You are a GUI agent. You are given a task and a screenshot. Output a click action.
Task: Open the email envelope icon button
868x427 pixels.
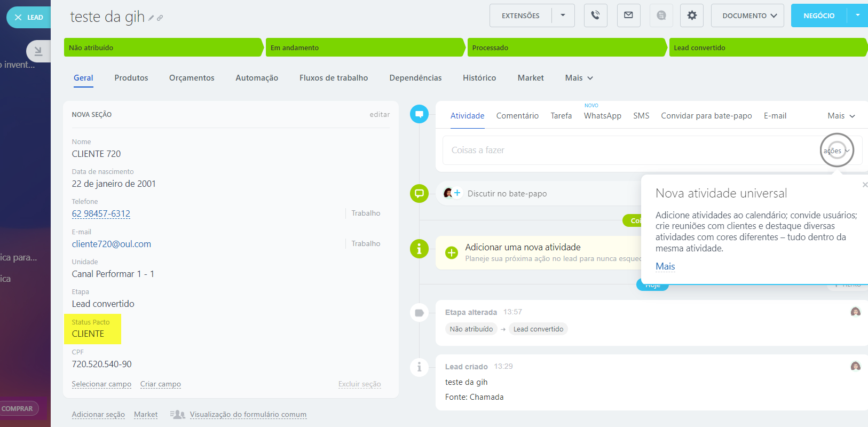click(x=628, y=15)
